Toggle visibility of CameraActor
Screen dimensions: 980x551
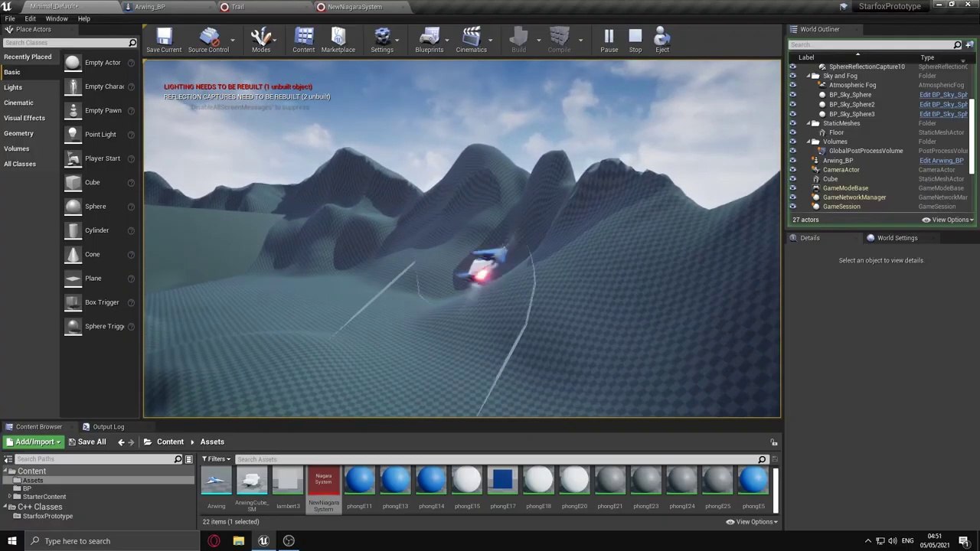coord(792,170)
